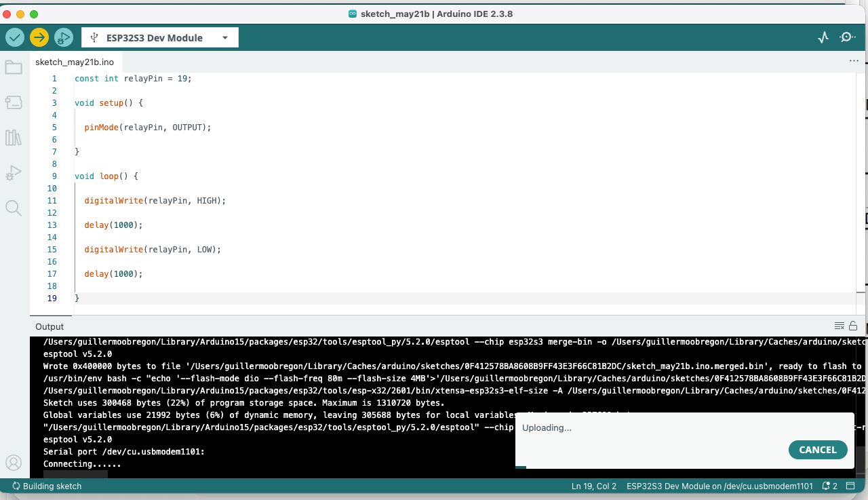Start debugging with the Debug button
Screen dimensions: 868x500
64,37
